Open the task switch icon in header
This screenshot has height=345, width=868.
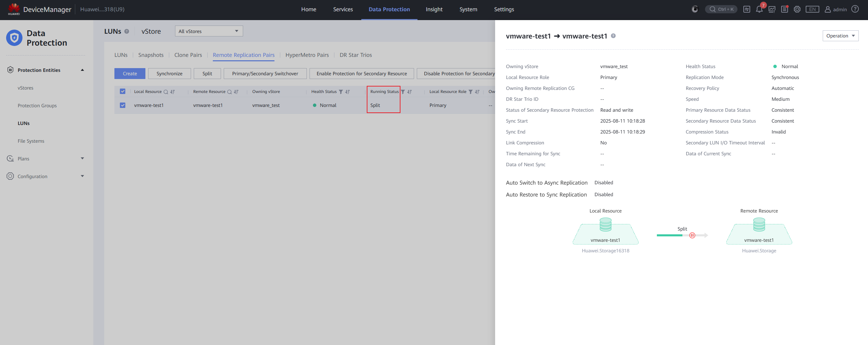tap(747, 9)
